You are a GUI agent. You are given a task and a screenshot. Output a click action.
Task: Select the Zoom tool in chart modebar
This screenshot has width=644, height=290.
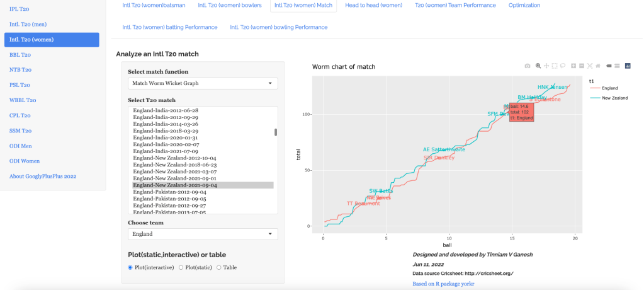[538, 66]
